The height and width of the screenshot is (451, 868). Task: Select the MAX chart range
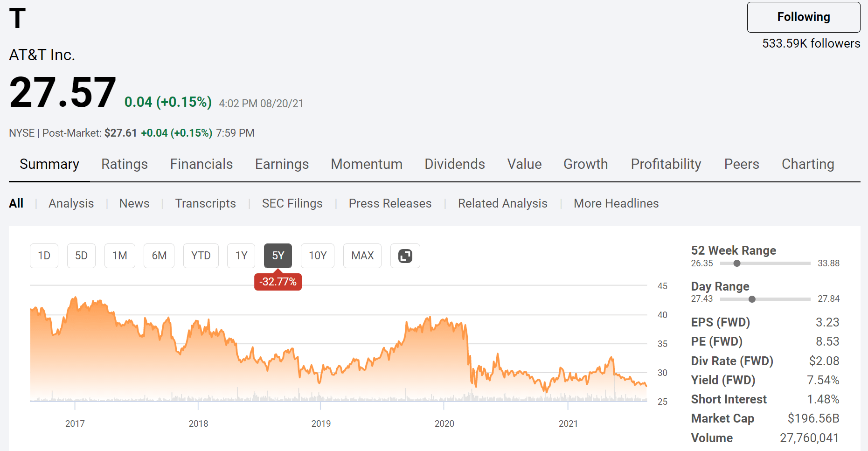362,256
